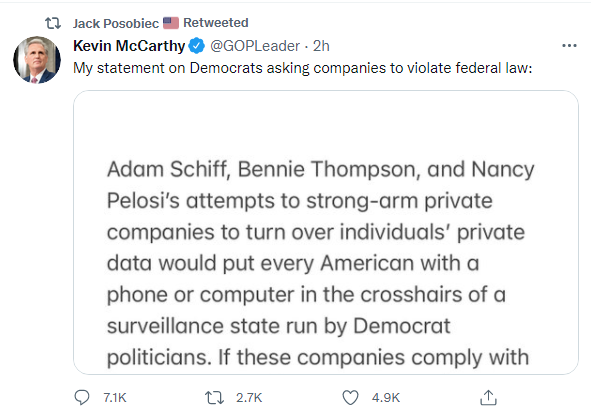Click the Kevin McCarthy display name
591x415 pixels.
129,46
